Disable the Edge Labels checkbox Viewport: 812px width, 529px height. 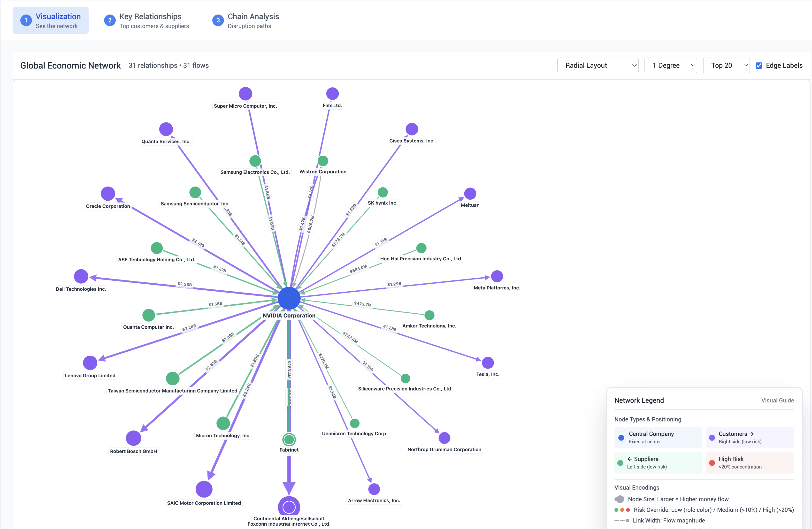759,65
